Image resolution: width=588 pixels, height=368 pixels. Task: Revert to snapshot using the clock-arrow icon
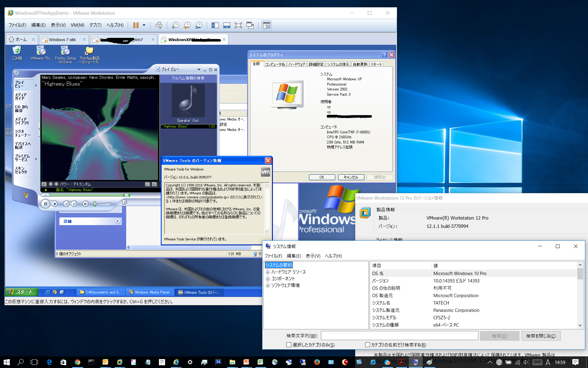pyautogui.click(x=187, y=25)
